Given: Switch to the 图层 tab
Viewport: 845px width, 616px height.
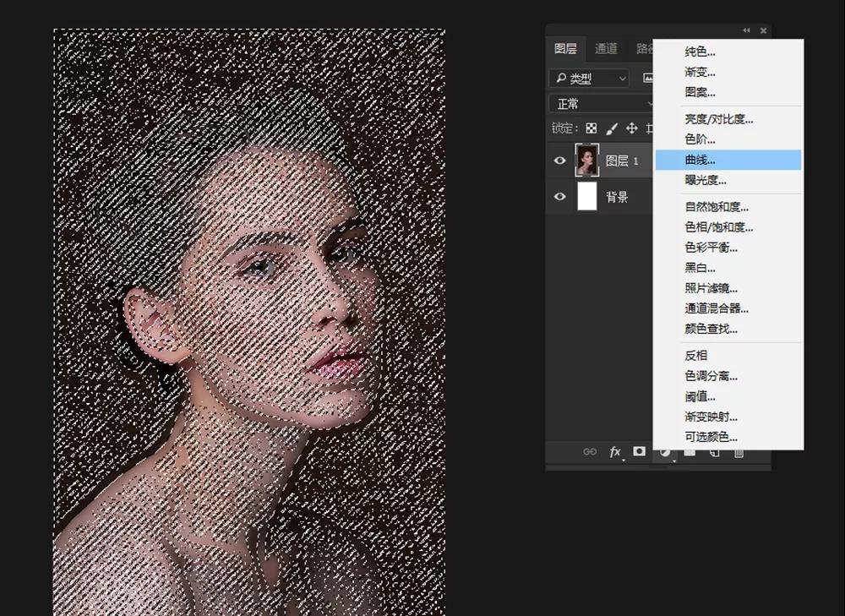Looking at the screenshot, I should coord(565,48).
